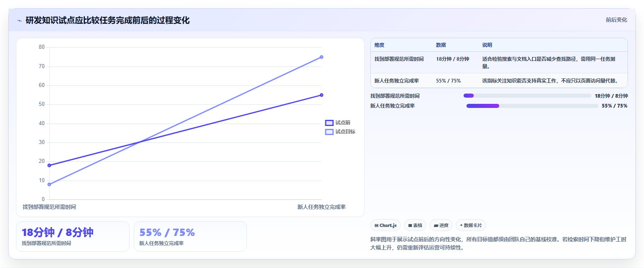The height and width of the screenshot is (268, 644).
Task: Click the description starting with 该指标关注
Action: pos(551,81)
